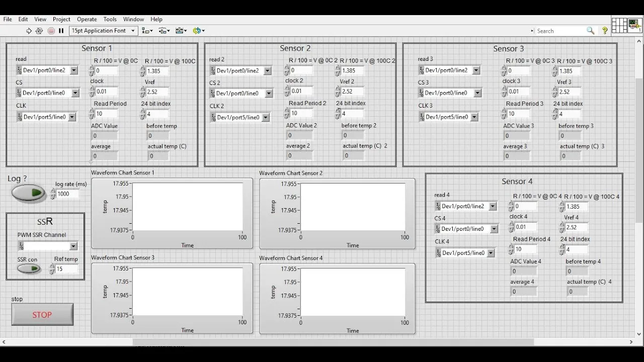Click the Vref 3 value field
644x362 pixels.
[570, 92]
